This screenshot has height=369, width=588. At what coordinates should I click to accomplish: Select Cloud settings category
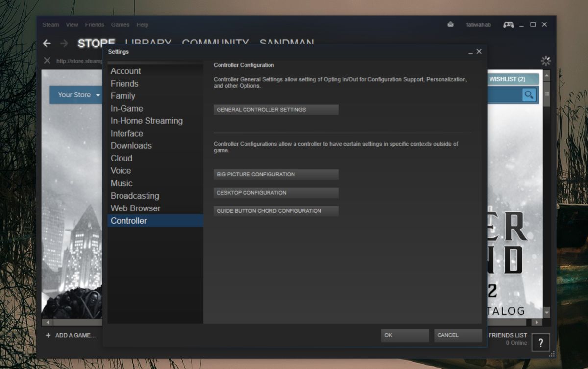pyautogui.click(x=155, y=158)
